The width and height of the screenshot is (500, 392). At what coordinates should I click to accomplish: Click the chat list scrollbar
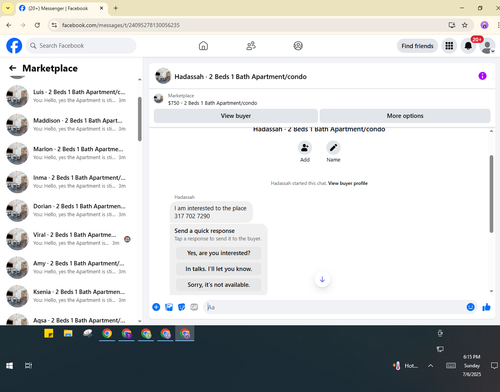[x=140, y=119]
